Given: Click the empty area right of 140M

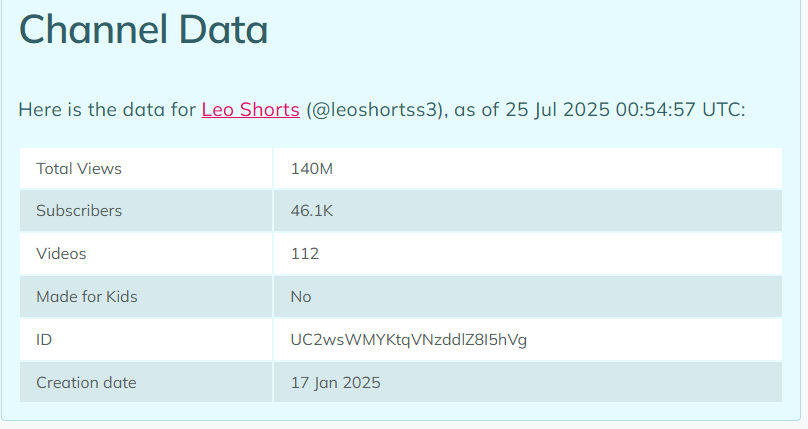Looking at the screenshot, I should 557,168.
